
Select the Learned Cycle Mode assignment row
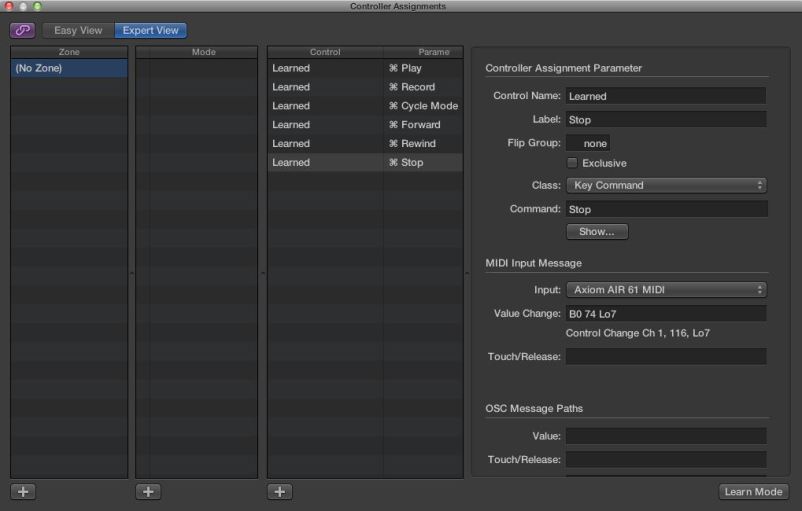click(x=365, y=106)
